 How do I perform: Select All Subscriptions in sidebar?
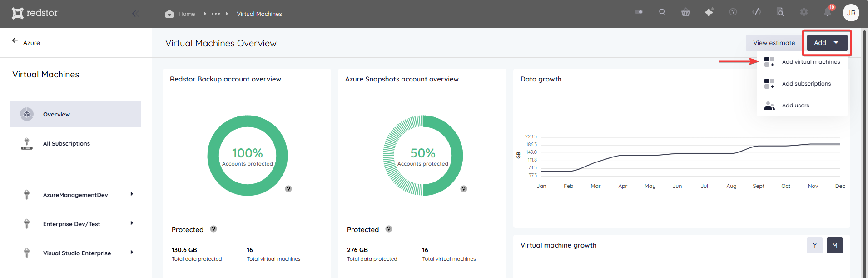(75, 144)
